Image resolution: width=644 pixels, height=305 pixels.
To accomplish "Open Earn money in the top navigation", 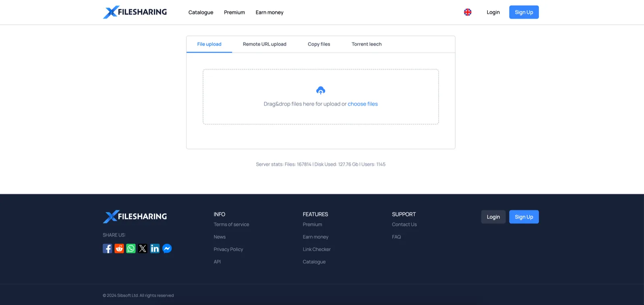I will [270, 12].
